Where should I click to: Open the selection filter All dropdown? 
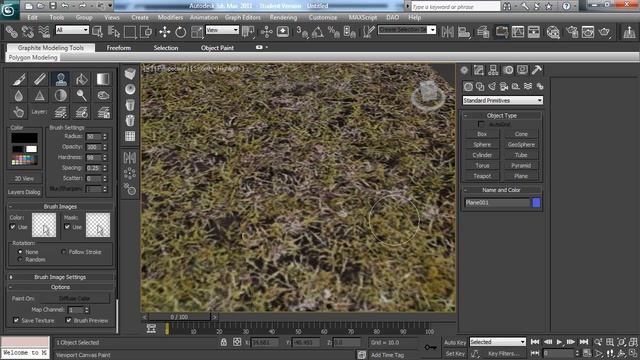[72, 30]
